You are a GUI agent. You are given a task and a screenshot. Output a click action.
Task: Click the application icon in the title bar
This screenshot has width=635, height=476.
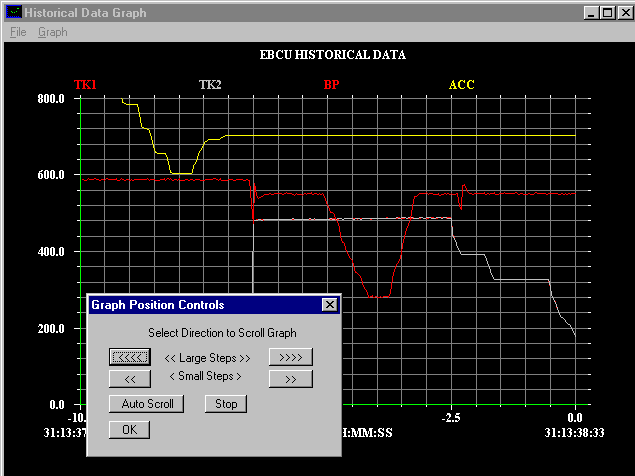[13, 12]
